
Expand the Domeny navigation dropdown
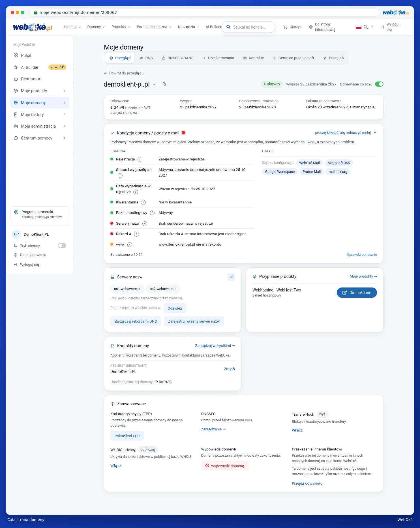point(96,27)
